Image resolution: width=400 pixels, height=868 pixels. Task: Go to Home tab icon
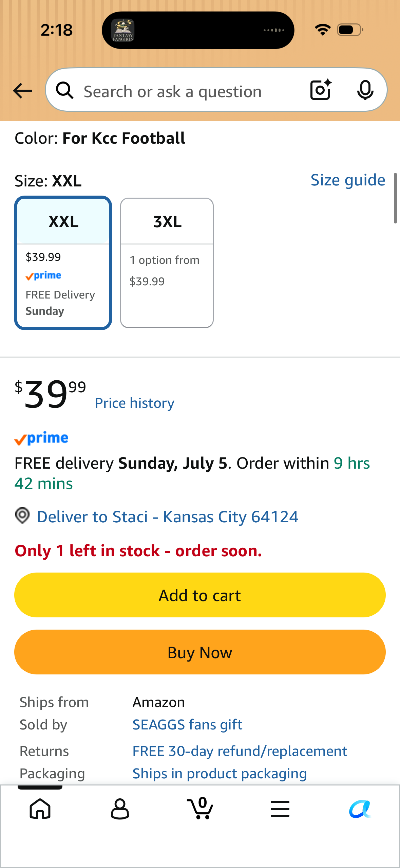tap(40, 809)
